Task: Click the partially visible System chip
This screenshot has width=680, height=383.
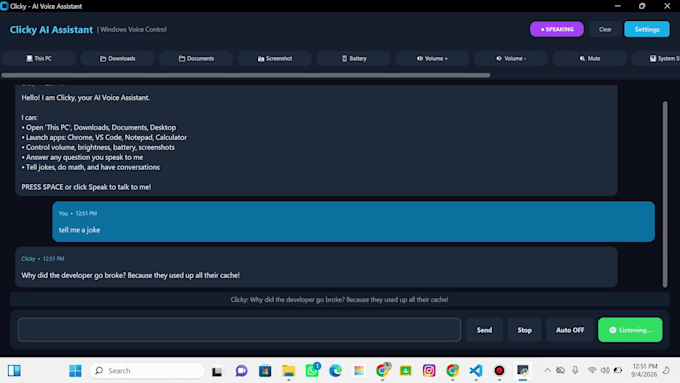Action: (657, 59)
